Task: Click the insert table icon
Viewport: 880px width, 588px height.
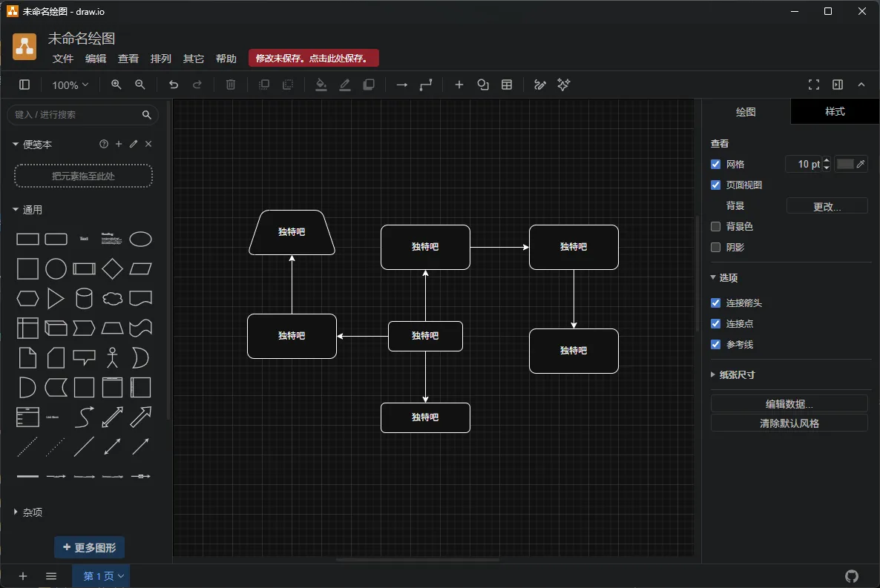Action: click(507, 85)
